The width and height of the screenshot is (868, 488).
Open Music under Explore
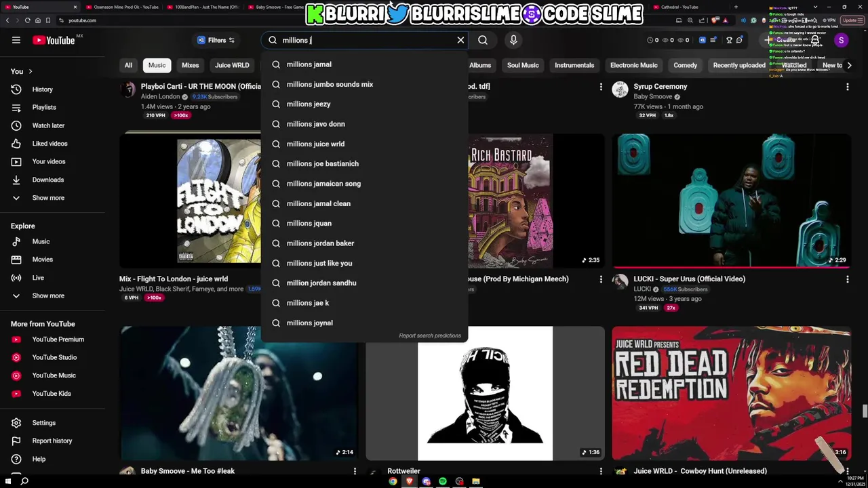(54, 241)
